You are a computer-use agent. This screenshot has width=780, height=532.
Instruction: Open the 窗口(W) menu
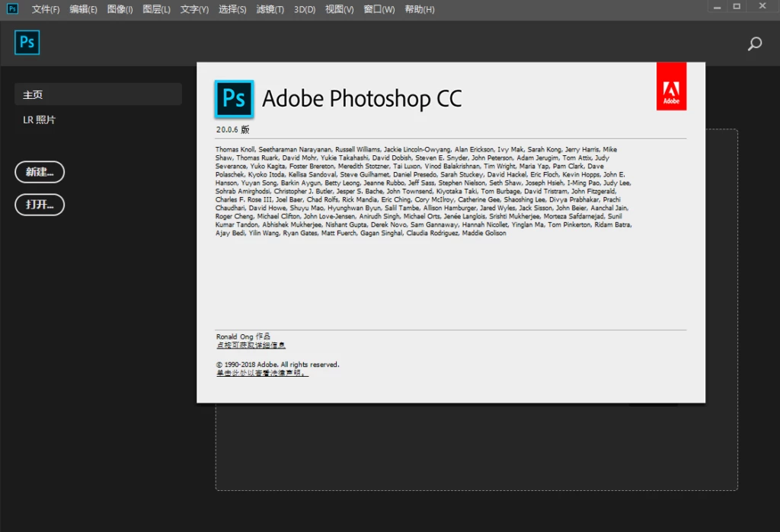coord(379,9)
